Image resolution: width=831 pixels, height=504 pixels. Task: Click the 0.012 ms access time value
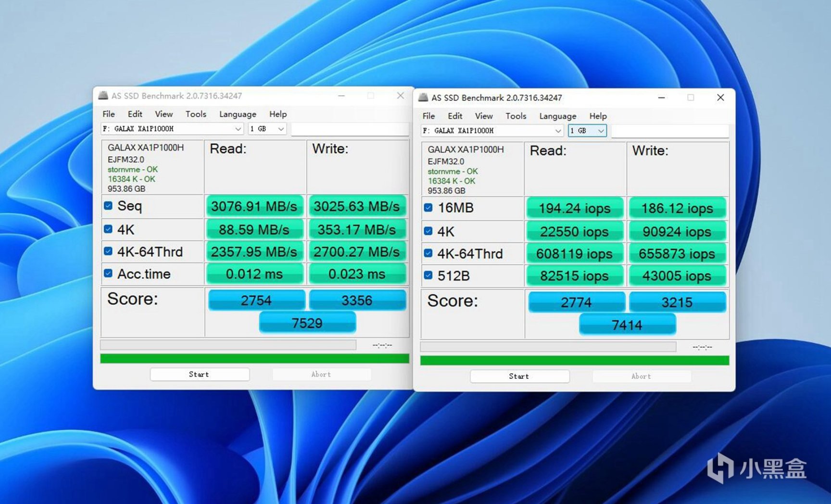254,274
